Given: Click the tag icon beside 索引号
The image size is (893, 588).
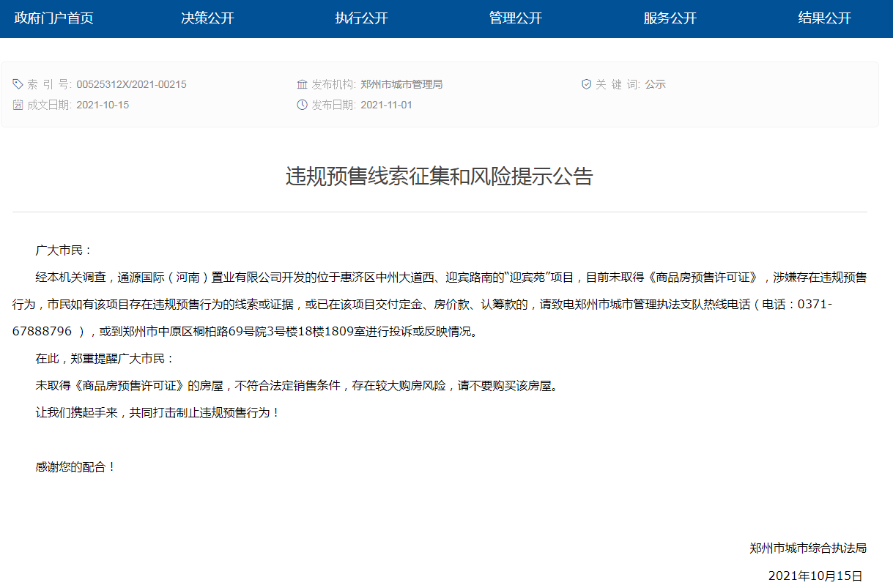Looking at the screenshot, I should click(x=18, y=84).
